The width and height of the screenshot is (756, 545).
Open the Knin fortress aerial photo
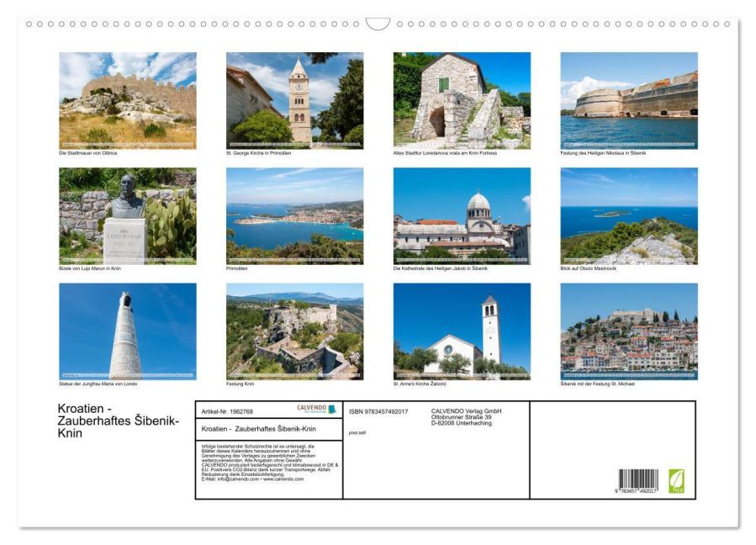[294, 331]
